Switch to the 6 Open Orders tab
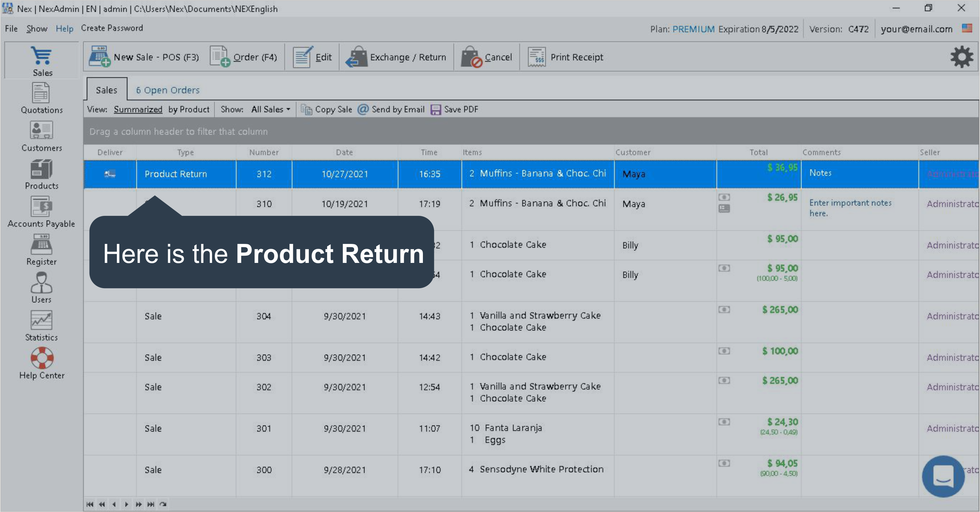Viewport: 980px width, 512px height. tap(168, 90)
